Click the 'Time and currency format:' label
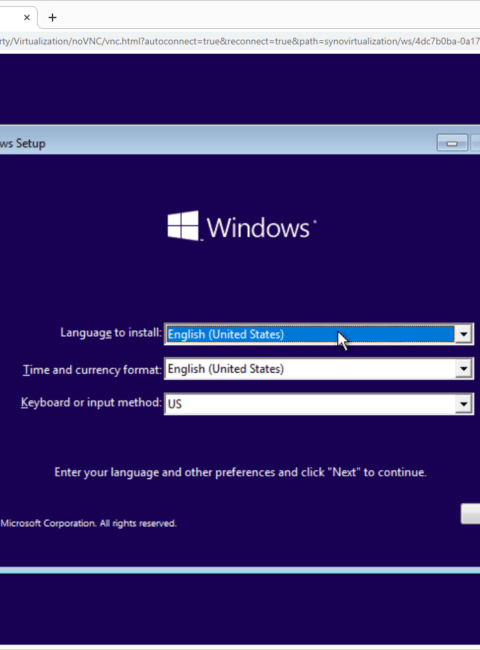The width and height of the screenshot is (480, 650). pyautogui.click(x=92, y=369)
